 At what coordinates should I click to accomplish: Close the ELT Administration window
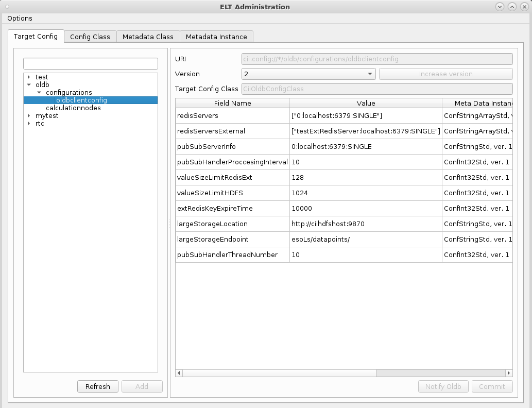coord(524,7)
